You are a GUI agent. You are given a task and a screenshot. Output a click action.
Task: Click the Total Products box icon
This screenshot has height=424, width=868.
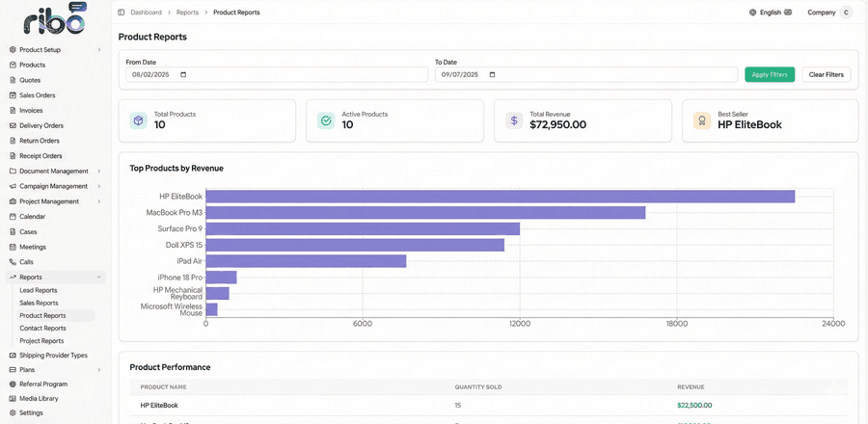coord(138,120)
